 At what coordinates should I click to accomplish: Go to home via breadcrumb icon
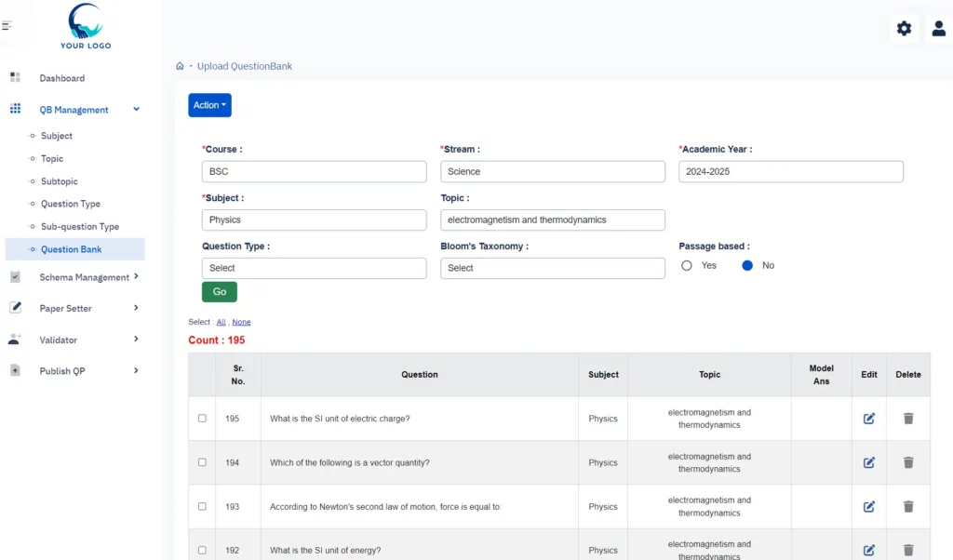tap(180, 66)
